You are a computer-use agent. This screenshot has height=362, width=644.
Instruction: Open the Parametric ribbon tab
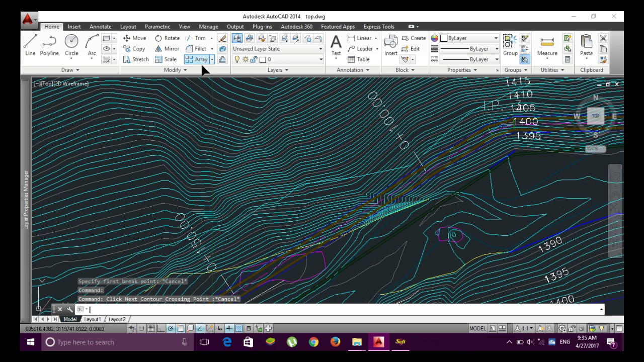(157, 27)
